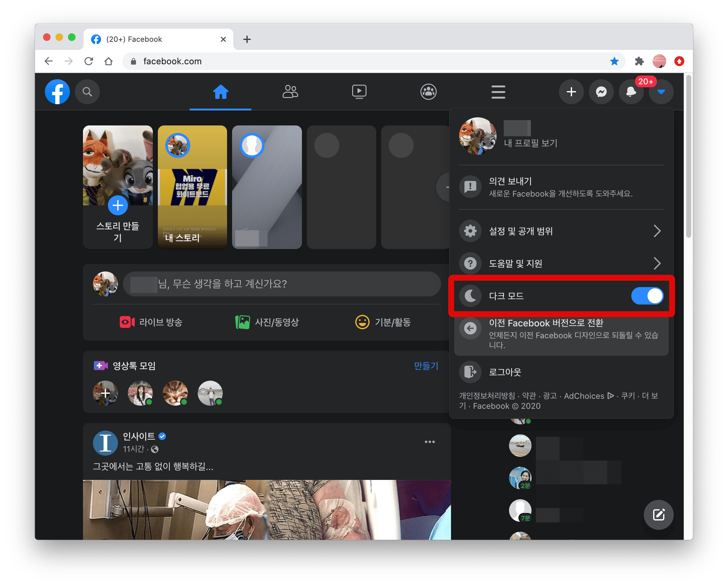728x586 pixels.
Task: Click the 인사이트 page avatar icon
Action: (105, 443)
